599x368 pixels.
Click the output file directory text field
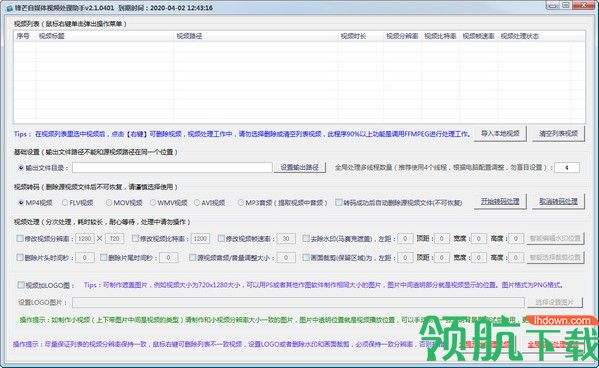tap(172, 167)
